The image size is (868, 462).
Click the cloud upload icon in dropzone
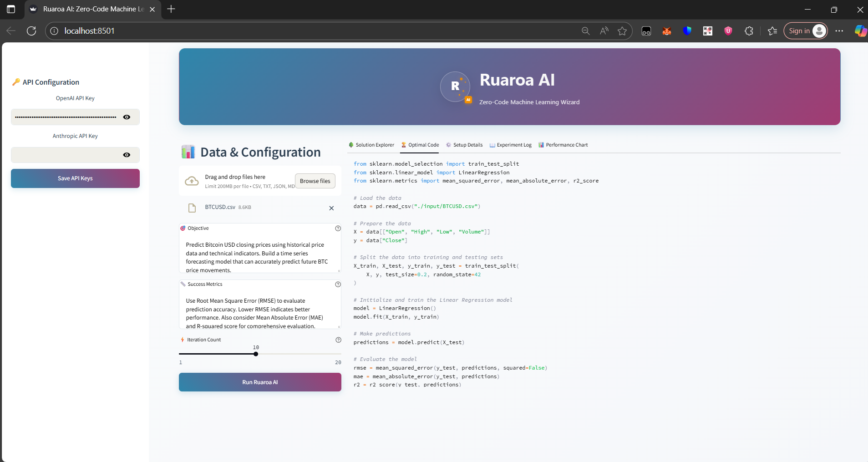pyautogui.click(x=192, y=181)
